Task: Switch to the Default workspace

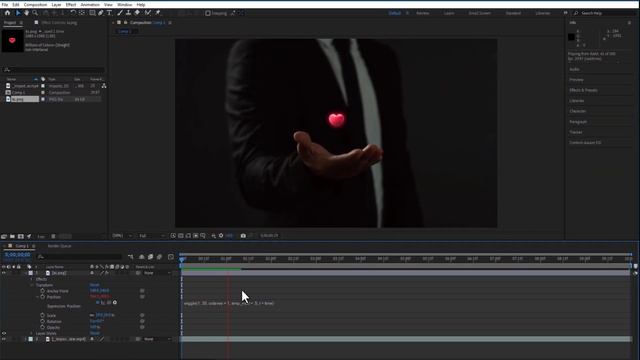Action: point(394,13)
